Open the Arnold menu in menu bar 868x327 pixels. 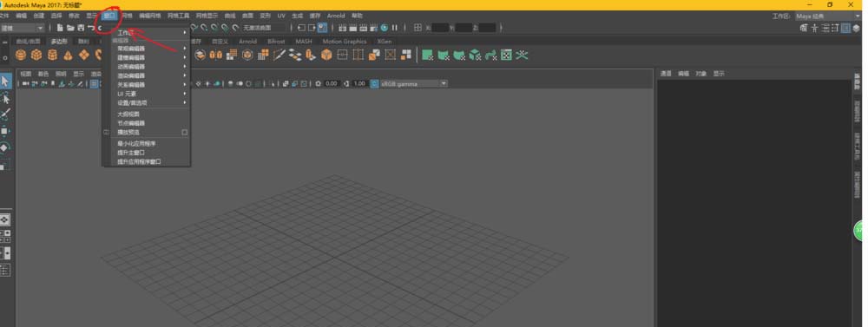click(x=335, y=16)
